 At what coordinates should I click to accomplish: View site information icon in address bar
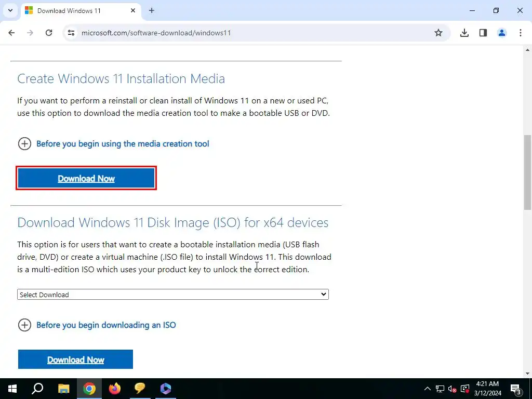coord(71,33)
